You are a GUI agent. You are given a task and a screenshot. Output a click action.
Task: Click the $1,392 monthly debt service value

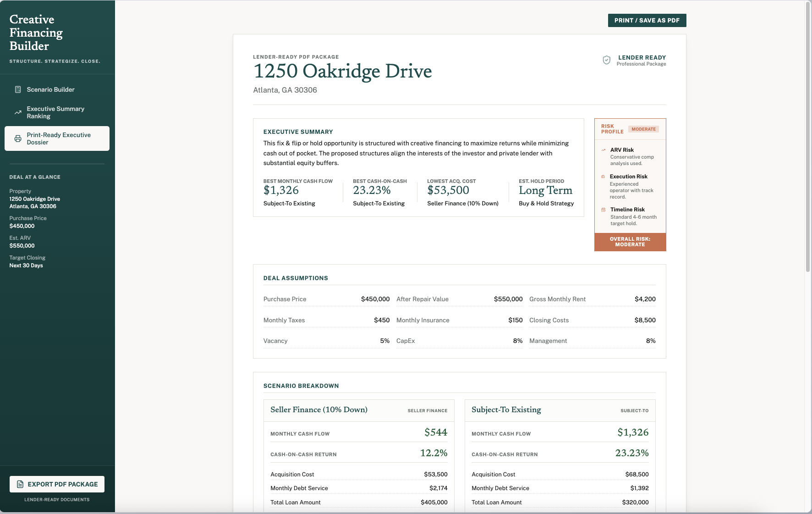coord(640,488)
